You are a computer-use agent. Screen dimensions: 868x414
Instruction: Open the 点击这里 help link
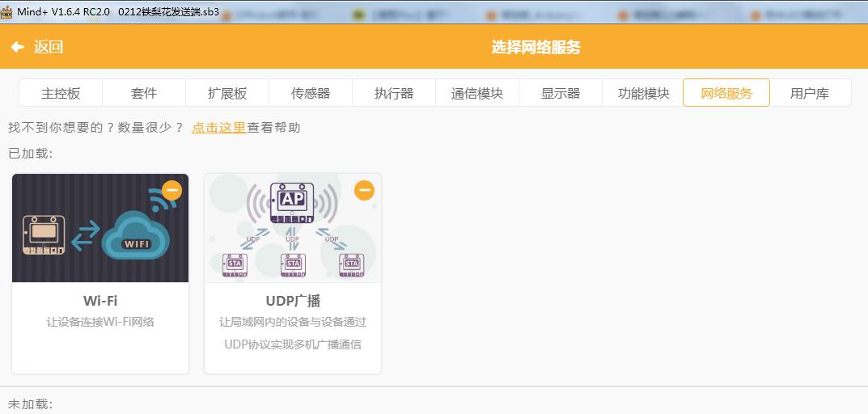[218, 128]
